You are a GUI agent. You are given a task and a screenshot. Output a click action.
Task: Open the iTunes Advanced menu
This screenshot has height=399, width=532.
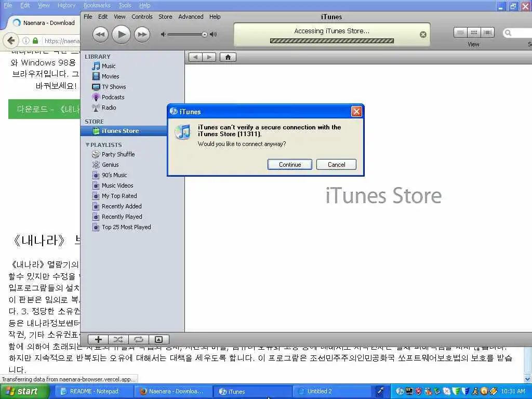click(191, 17)
